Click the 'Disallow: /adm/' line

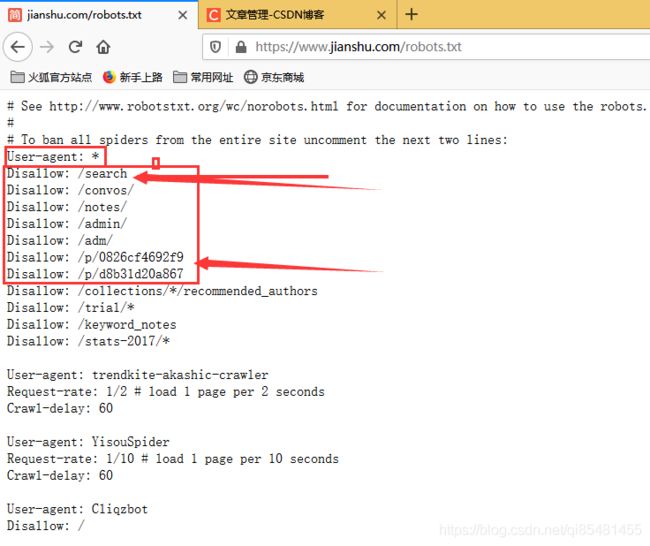pos(60,240)
